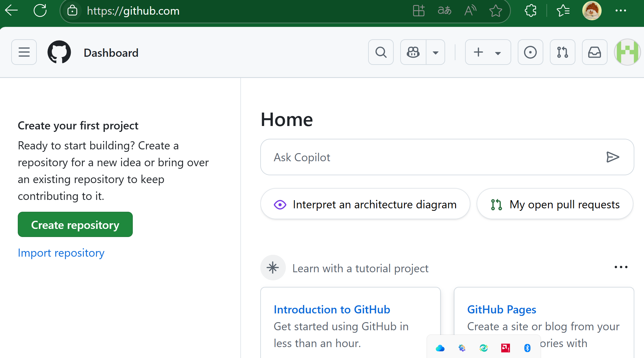Click the Bluetooth system tray icon

[527, 348]
